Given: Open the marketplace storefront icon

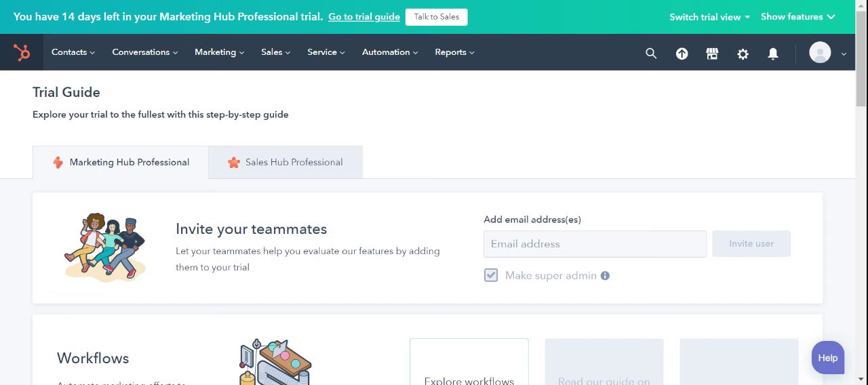Looking at the screenshot, I should coord(712,53).
